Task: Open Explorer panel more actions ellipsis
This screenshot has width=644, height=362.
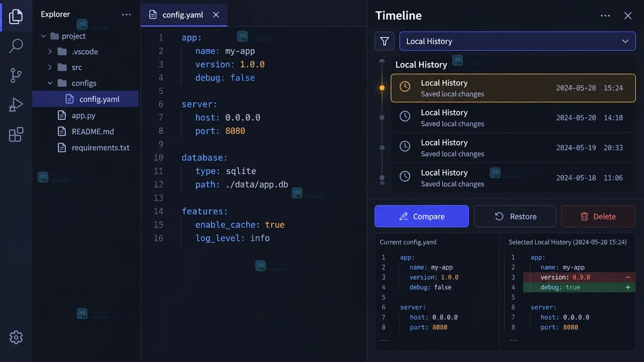Action: pyautogui.click(x=126, y=14)
